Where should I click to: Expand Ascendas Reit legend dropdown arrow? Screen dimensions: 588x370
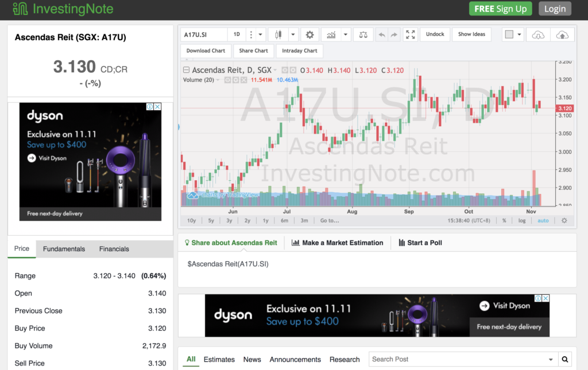click(x=275, y=70)
